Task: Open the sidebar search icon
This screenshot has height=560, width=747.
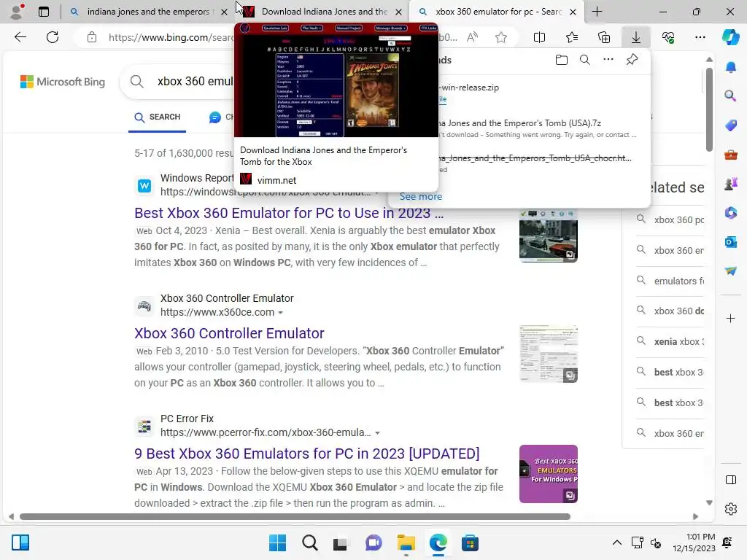Action: [730, 96]
